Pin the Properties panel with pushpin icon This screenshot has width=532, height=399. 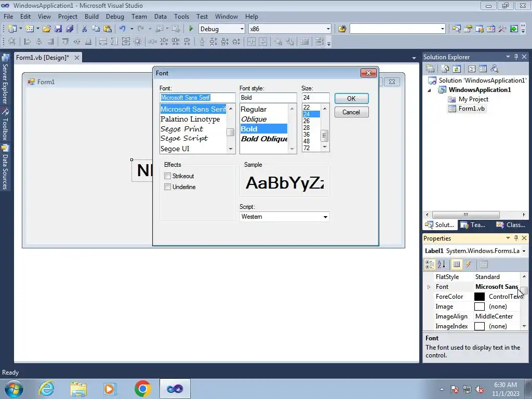coord(516,238)
